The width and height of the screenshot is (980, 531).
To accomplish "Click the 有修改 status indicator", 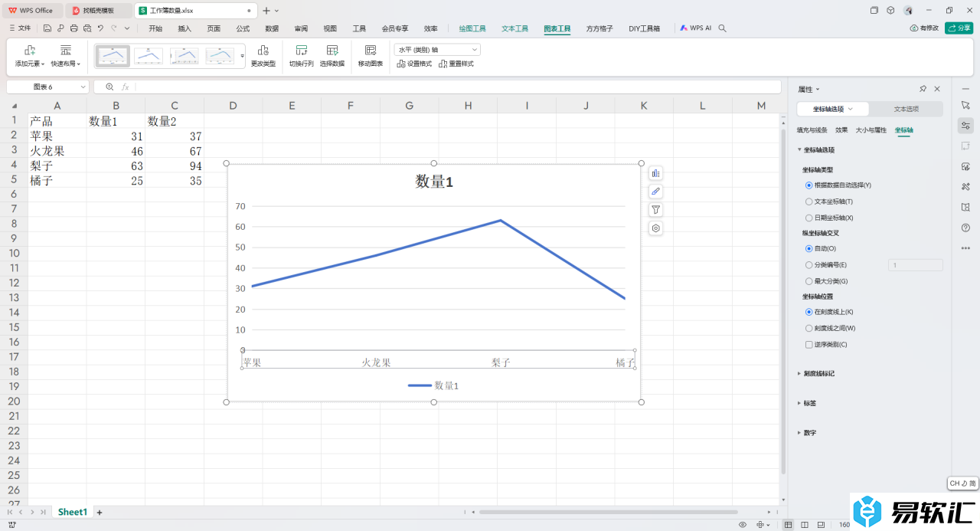I will tap(924, 28).
